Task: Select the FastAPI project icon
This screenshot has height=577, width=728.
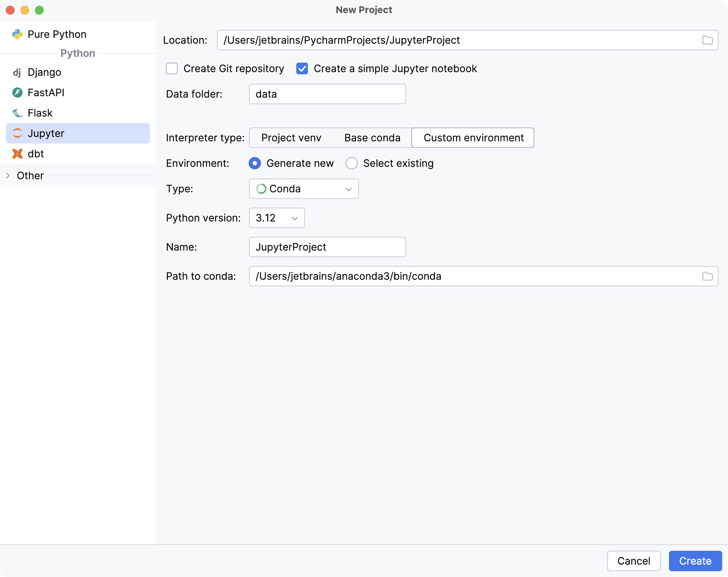Action: (17, 93)
